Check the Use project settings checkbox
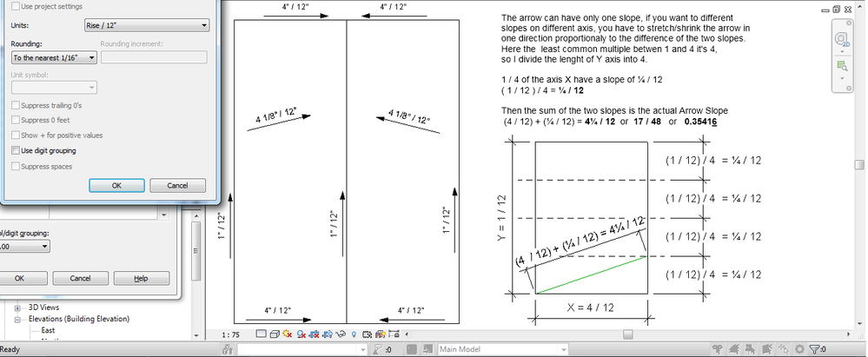 point(16,7)
